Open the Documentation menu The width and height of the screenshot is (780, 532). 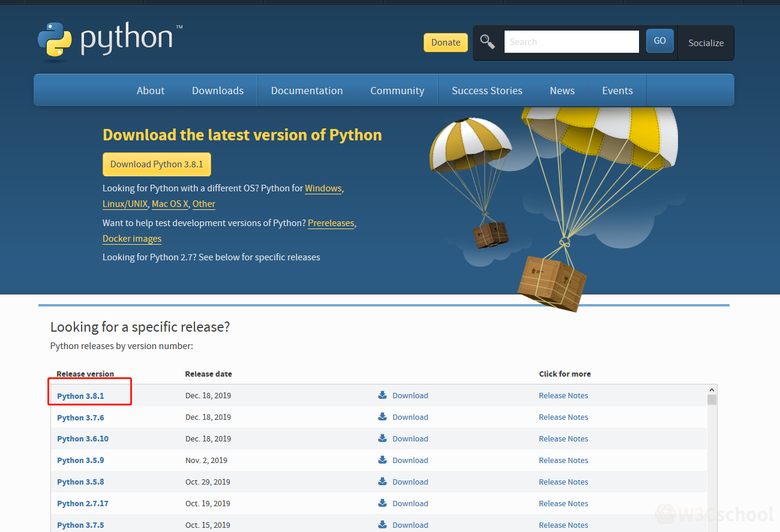tap(307, 91)
